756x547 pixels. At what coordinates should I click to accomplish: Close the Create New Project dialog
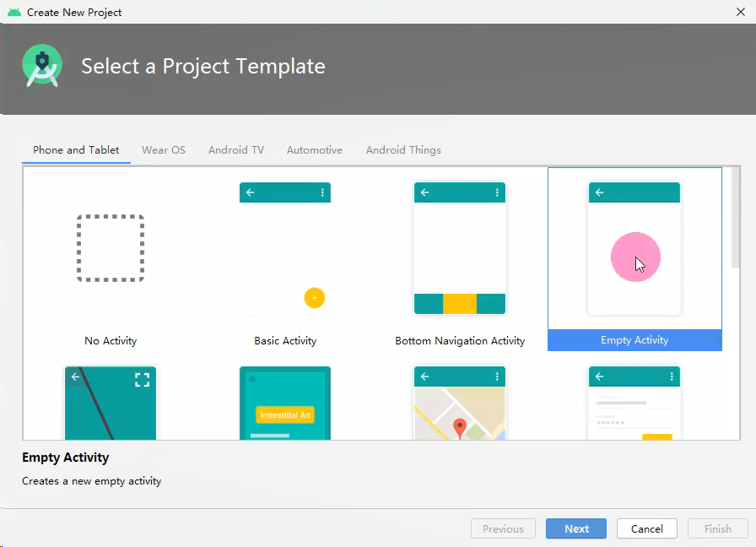[x=741, y=12]
